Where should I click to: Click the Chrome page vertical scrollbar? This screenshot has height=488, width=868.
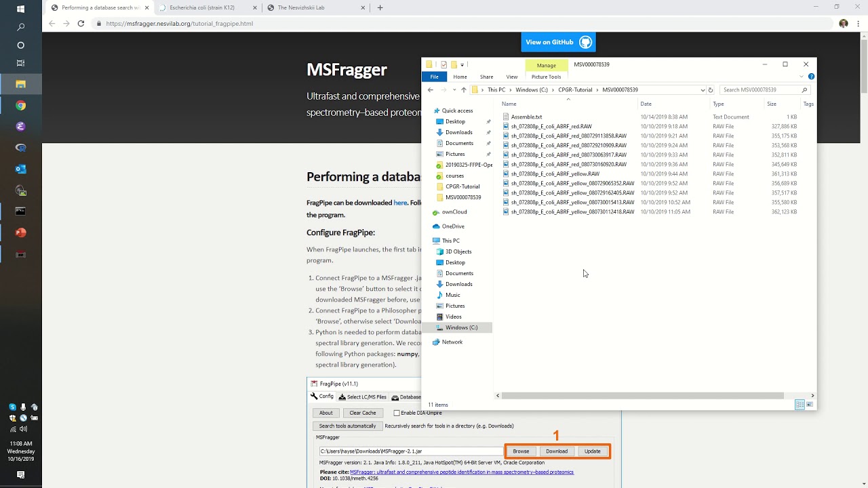coord(863,64)
